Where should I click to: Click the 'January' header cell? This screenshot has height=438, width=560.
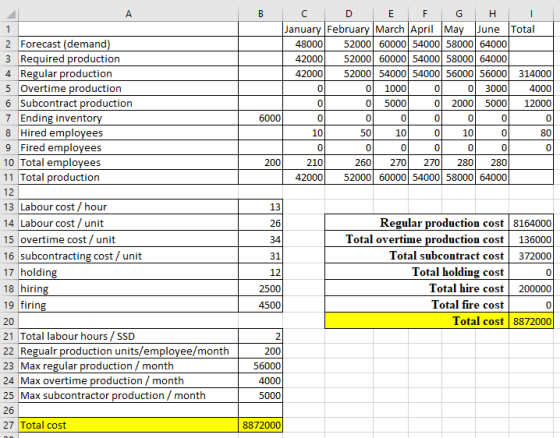(304, 29)
